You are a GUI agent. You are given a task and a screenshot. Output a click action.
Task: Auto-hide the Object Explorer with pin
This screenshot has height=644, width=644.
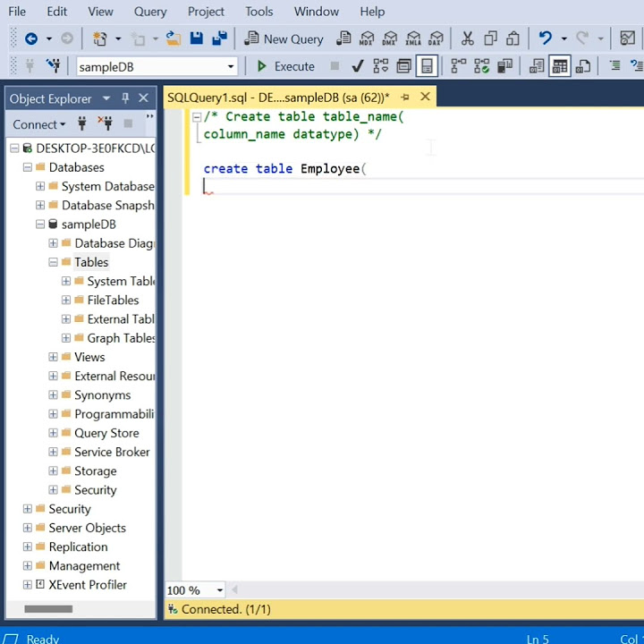[x=125, y=98]
